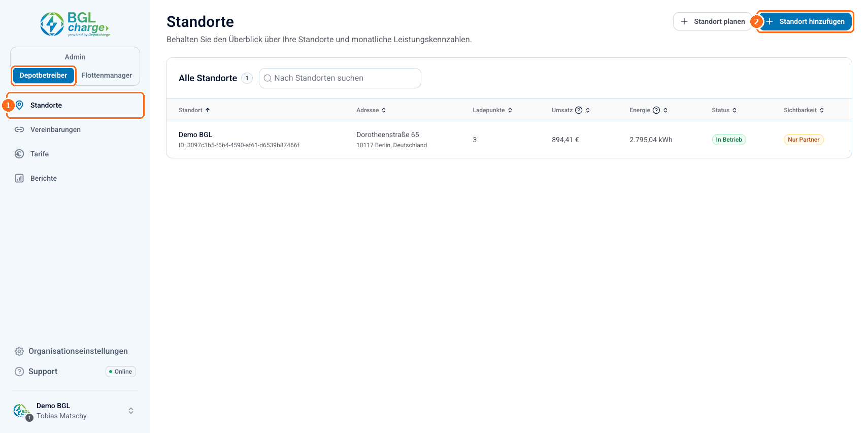This screenshot has height=433, width=868.
Task: Click the search magnifier icon
Action: pos(268,78)
